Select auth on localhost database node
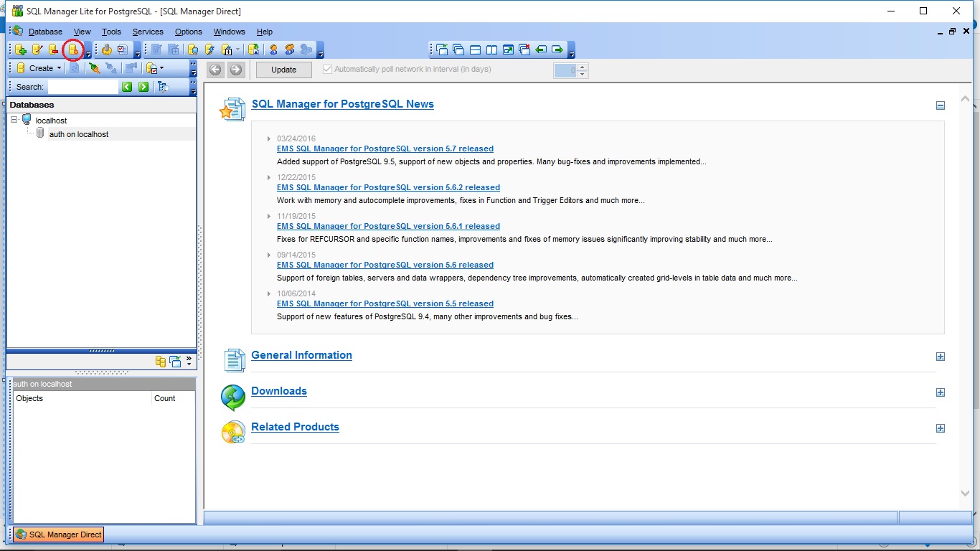The width and height of the screenshot is (980, 551). 79,134
